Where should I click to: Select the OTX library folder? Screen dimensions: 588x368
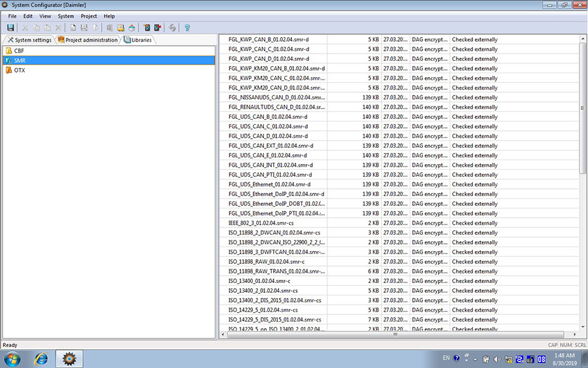(x=20, y=70)
